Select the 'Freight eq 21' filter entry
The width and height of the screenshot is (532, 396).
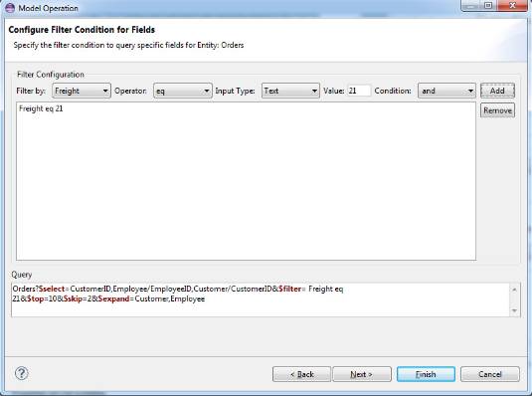click(41, 108)
